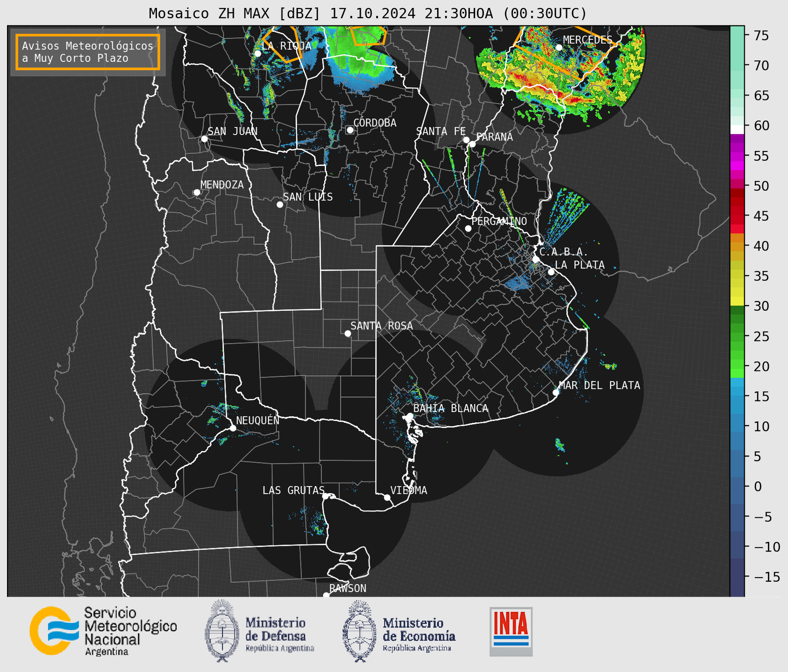Viewport: 788px width, 672px height.
Task: Click the La Rioja city marker dot
Action: coord(257,53)
